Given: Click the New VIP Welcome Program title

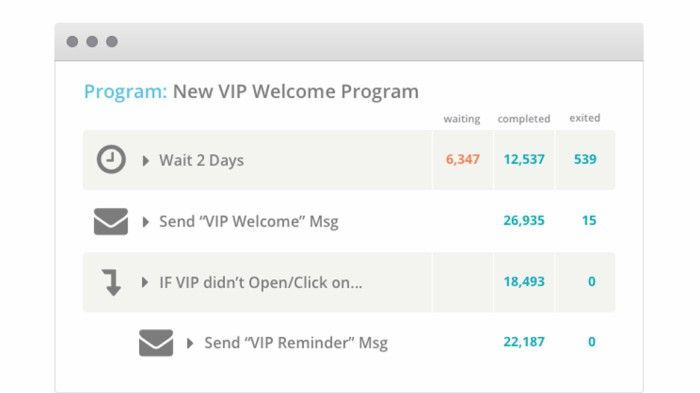Looking at the screenshot, I should (296, 92).
